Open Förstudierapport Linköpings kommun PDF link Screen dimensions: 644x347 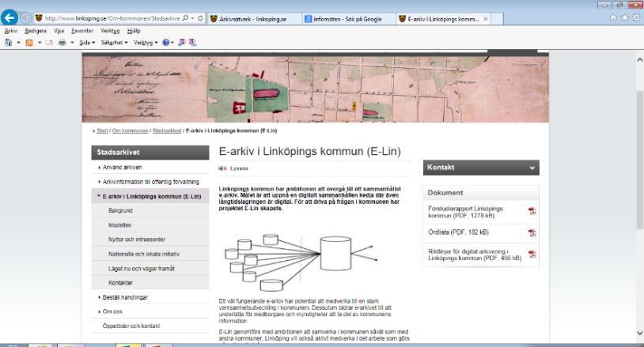coord(465,212)
